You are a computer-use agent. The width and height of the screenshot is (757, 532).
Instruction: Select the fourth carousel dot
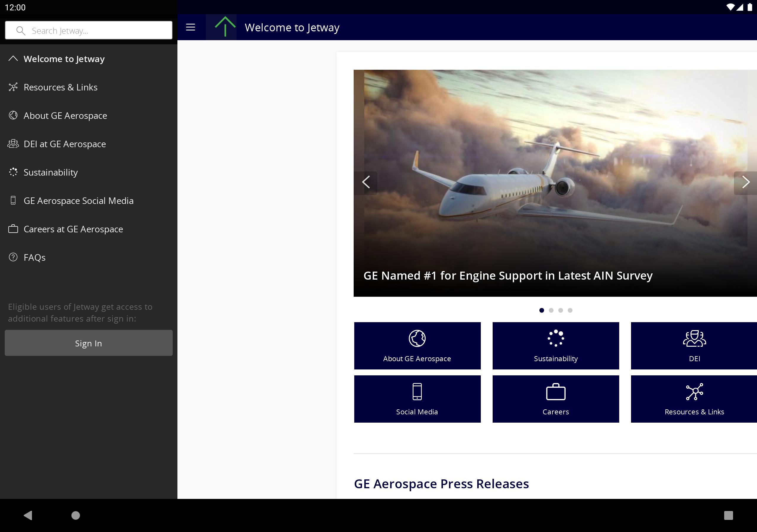pos(570,310)
